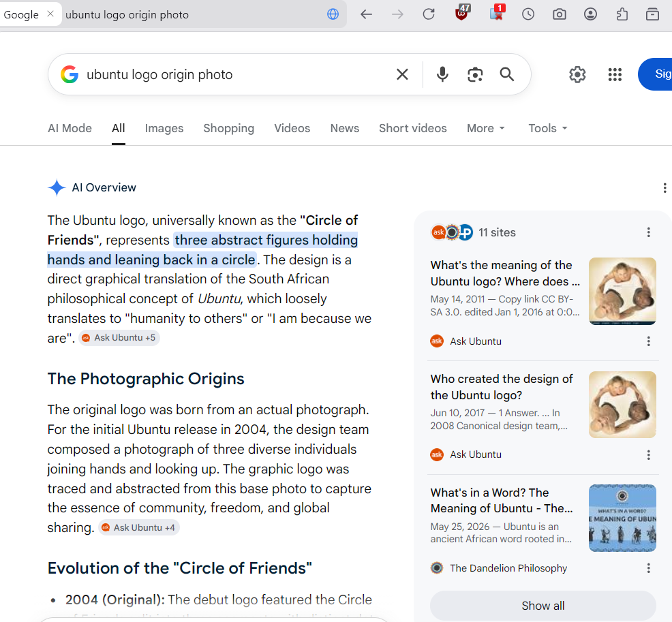Click the first Ask Ubuntu source name
This screenshot has height=622, width=672.
pyautogui.click(x=476, y=341)
